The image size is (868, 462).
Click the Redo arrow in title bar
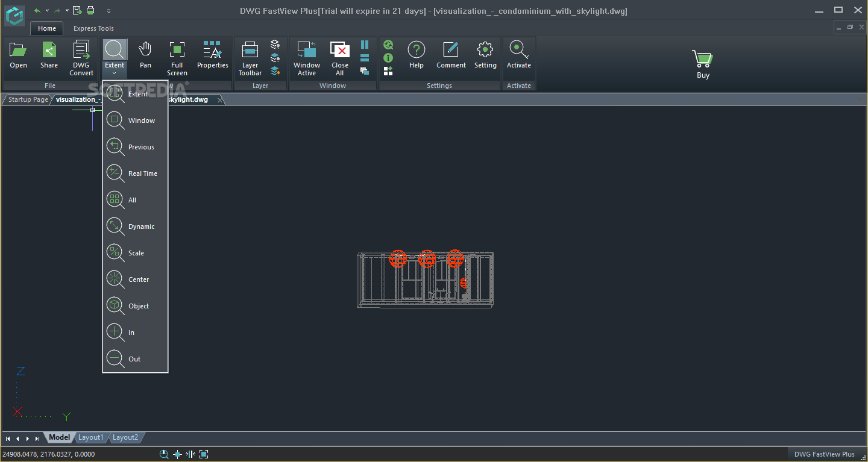coord(57,10)
